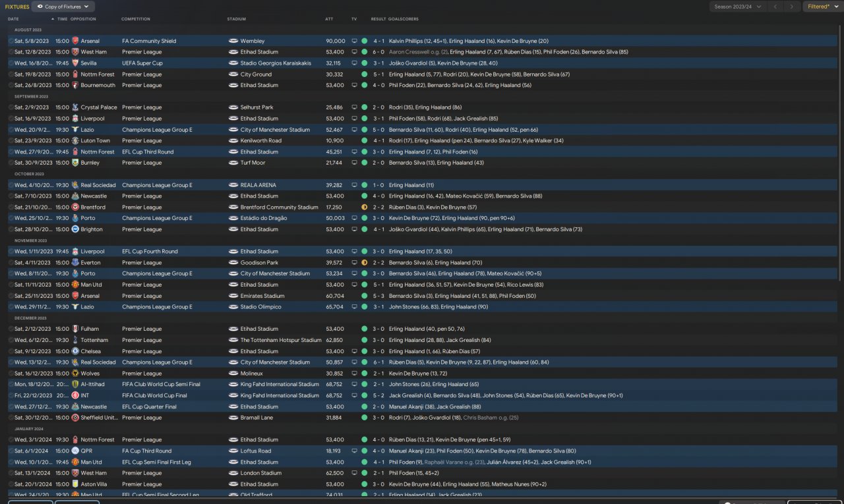Open the Brentford Community Stadium link
Screen dimensions: 844x504
[x=280, y=207]
